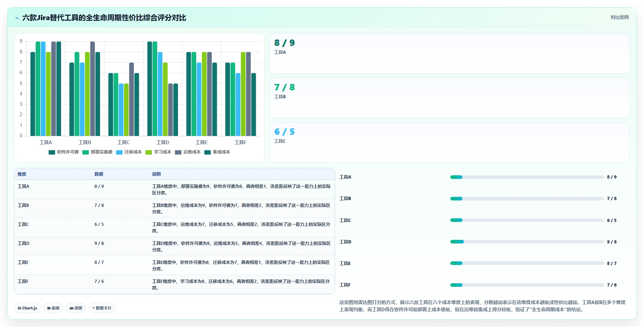Click the 工具A progress bar
The image size is (644, 327).
click(527, 177)
